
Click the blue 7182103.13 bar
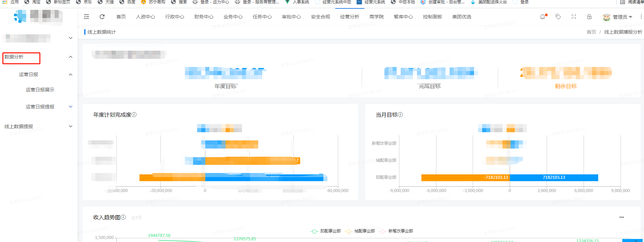554,177
